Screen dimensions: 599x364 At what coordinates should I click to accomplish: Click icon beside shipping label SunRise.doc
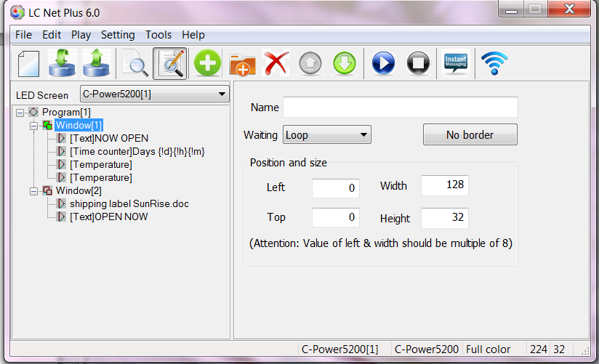tap(61, 203)
